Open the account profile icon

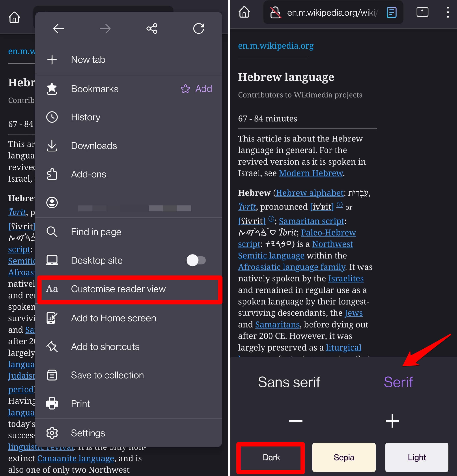click(52, 203)
